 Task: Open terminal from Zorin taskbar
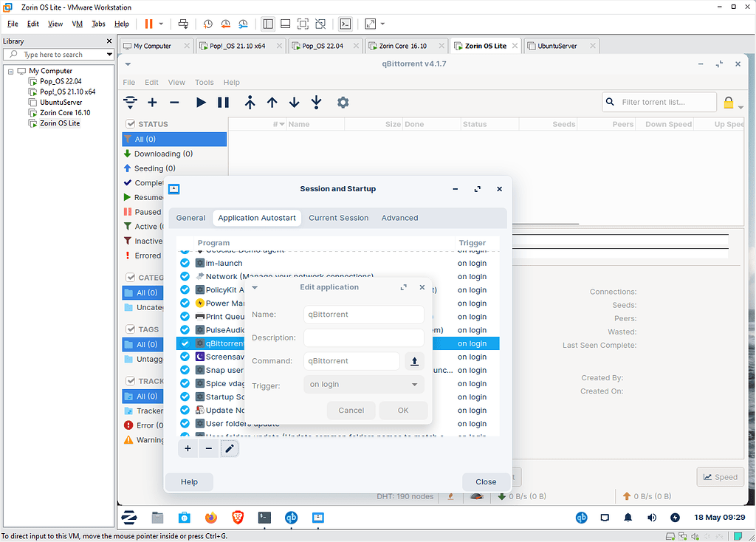coord(265,518)
